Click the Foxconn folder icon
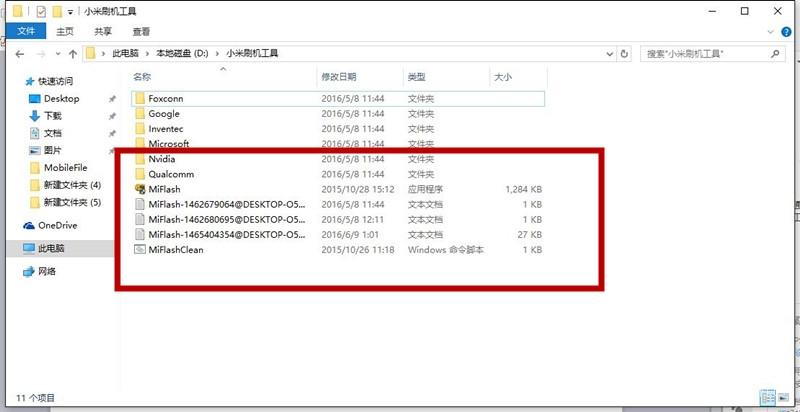Image resolution: width=800 pixels, height=412 pixels. [140, 98]
